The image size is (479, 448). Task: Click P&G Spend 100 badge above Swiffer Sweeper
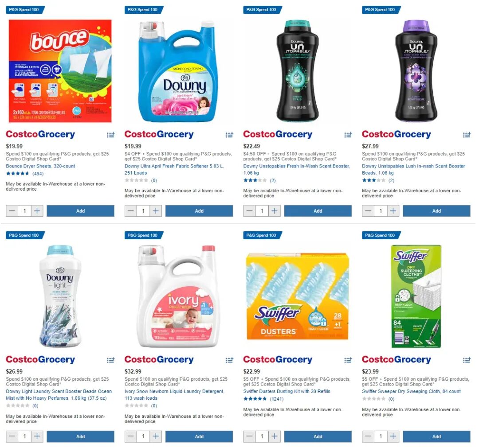pyautogui.click(x=381, y=235)
